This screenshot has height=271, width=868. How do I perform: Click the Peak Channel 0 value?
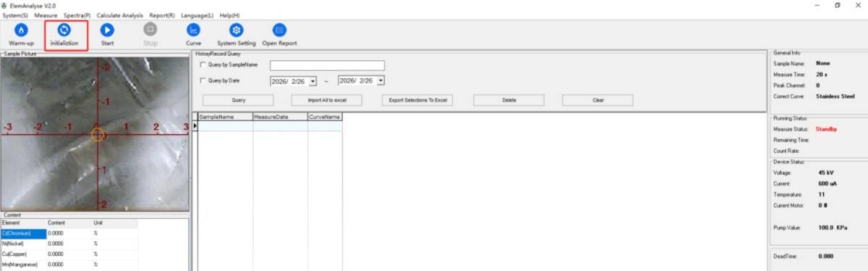click(x=818, y=85)
